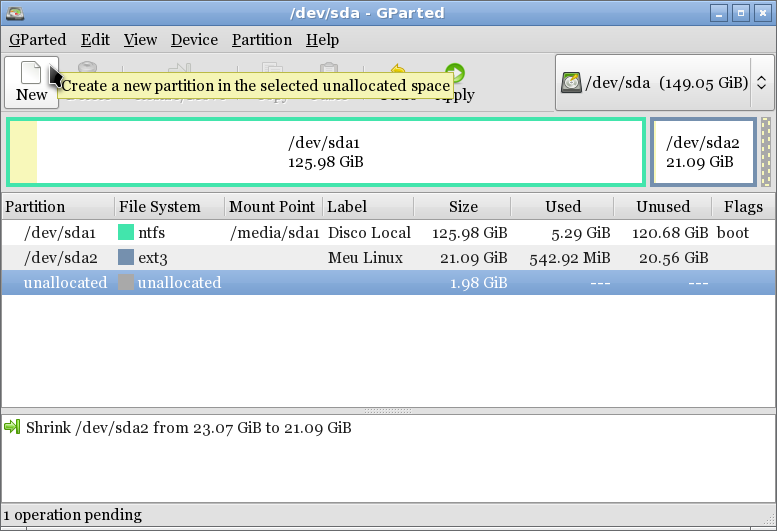Image resolution: width=777 pixels, height=531 pixels.
Task: Click the shrink operation arrow icon in pending list
Action: tap(12, 426)
